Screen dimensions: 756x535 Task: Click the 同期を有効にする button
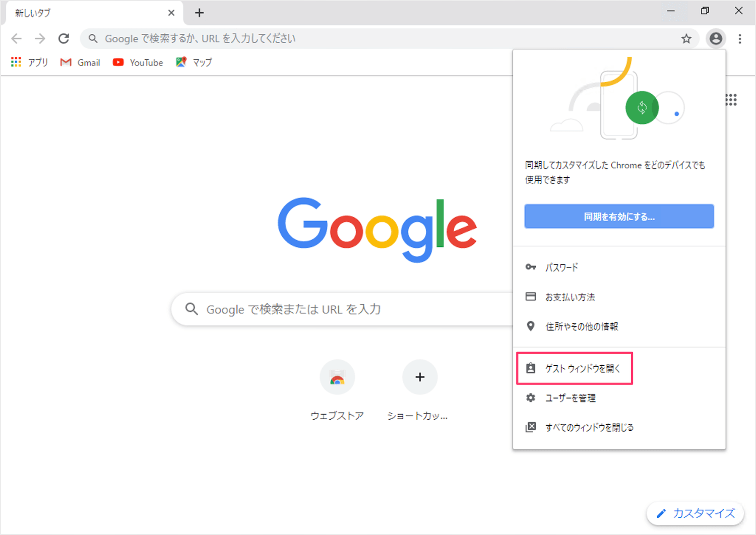coord(619,217)
